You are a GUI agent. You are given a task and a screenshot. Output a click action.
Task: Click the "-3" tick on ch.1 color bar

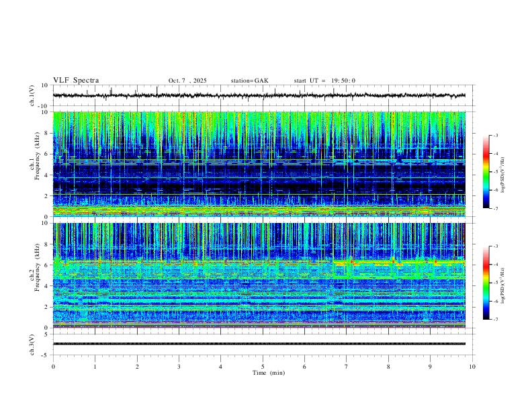[x=495, y=135]
